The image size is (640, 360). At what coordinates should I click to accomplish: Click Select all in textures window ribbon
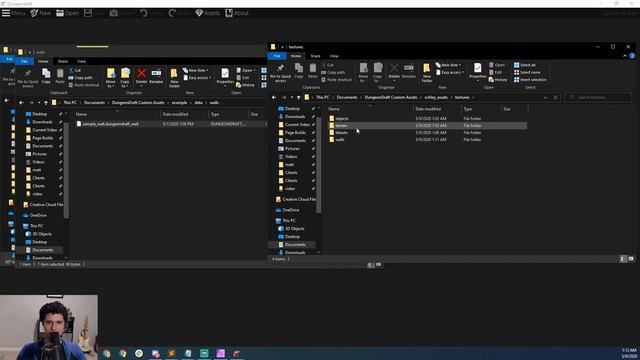coord(524,65)
